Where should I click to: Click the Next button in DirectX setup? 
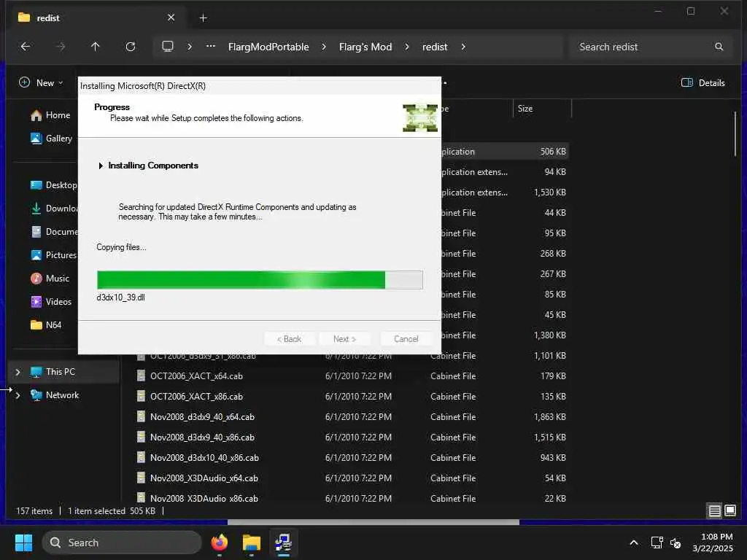[344, 339]
